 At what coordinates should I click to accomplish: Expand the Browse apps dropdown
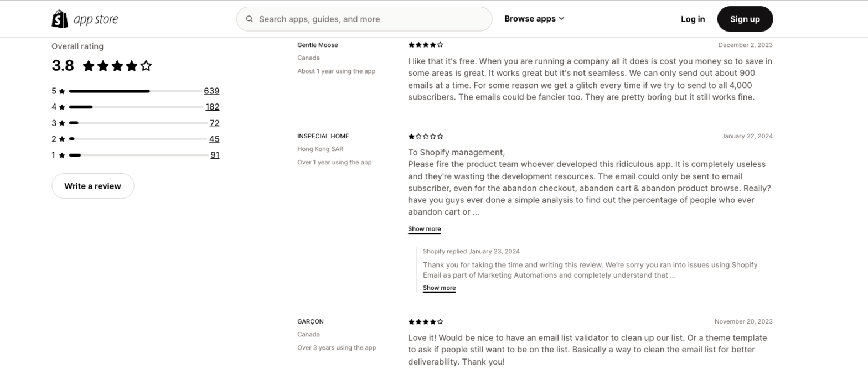(534, 19)
